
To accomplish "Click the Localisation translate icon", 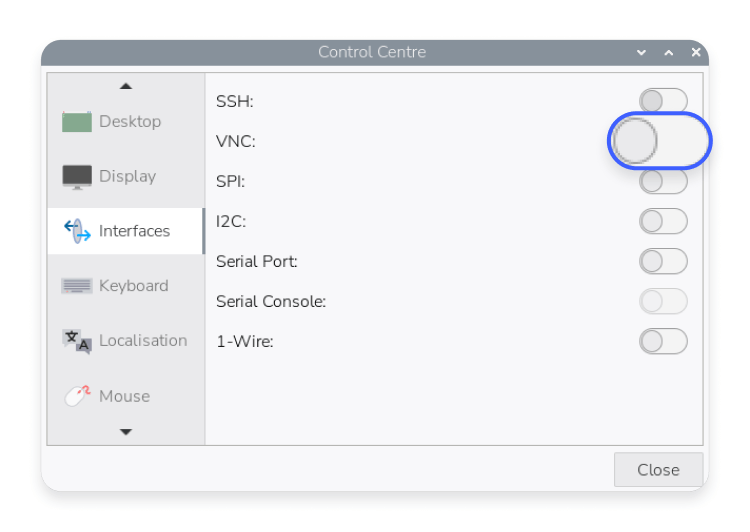I will click(x=77, y=341).
